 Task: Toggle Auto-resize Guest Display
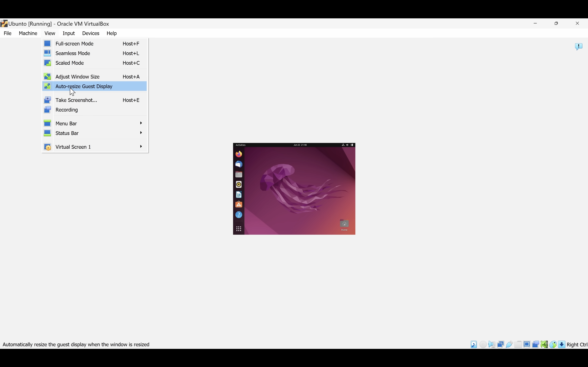point(84,86)
